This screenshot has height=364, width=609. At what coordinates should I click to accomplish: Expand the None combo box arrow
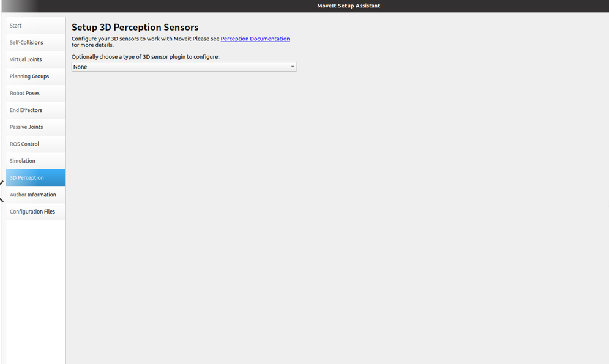coord(293,66)
